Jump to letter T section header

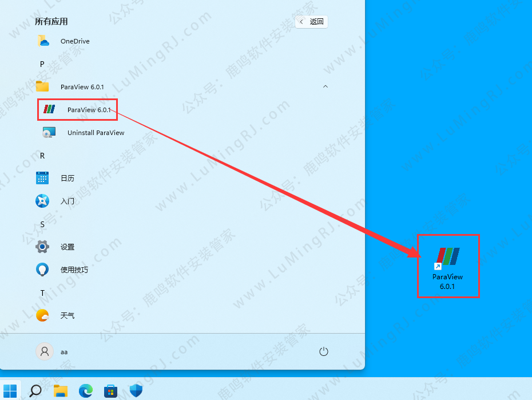[x=42, y=293]
